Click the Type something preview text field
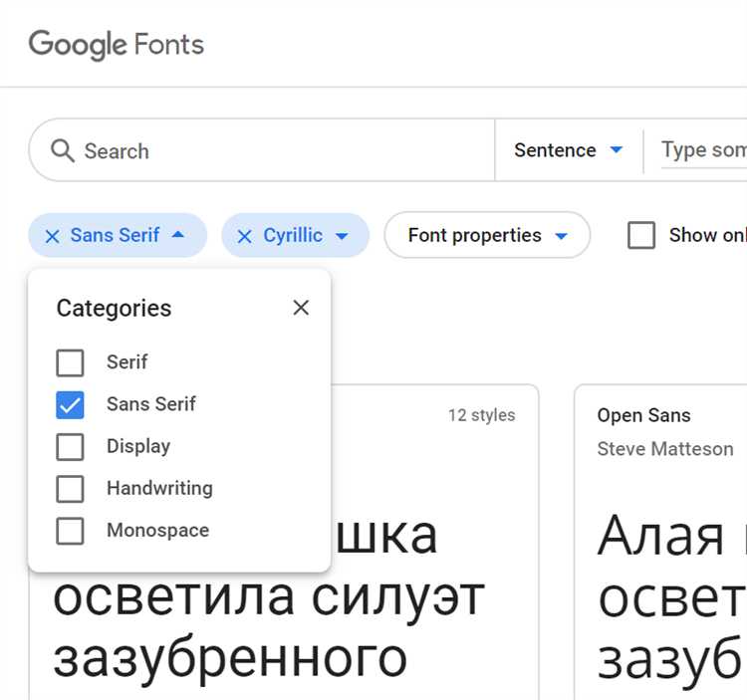The image size is (747, 700). click(702, 150)
